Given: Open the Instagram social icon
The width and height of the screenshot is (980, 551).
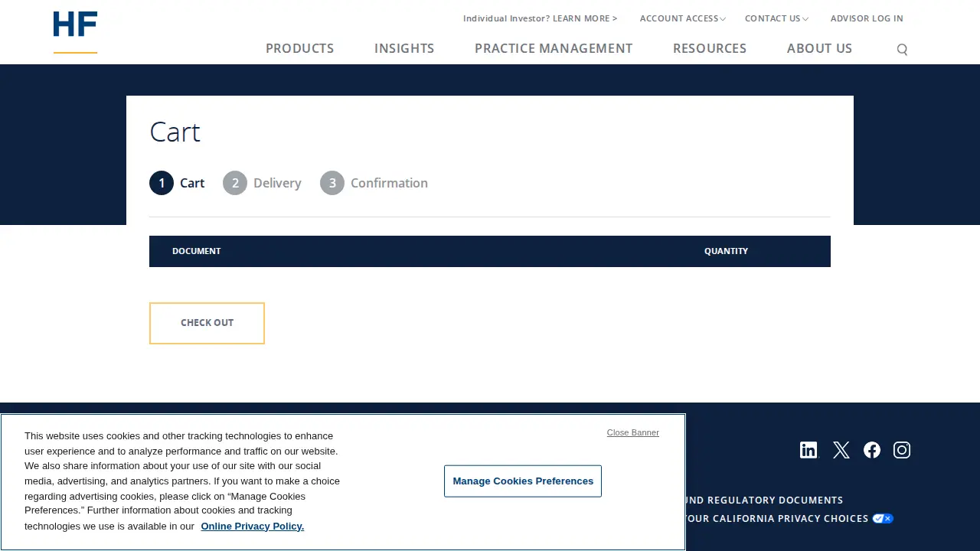Looking at the screenshot, I should (902, 450).
